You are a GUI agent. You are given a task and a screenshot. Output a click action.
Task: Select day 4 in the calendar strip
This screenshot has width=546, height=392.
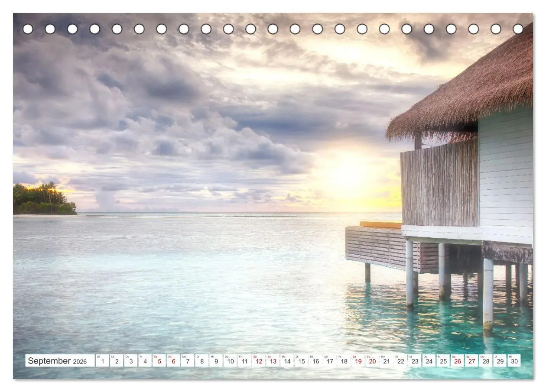tap(145, 360)
